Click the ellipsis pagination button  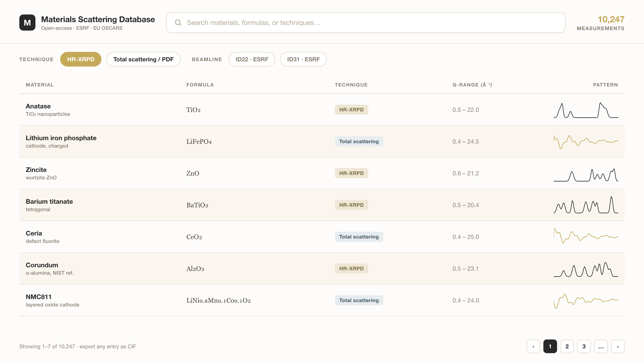pos(601,346)
